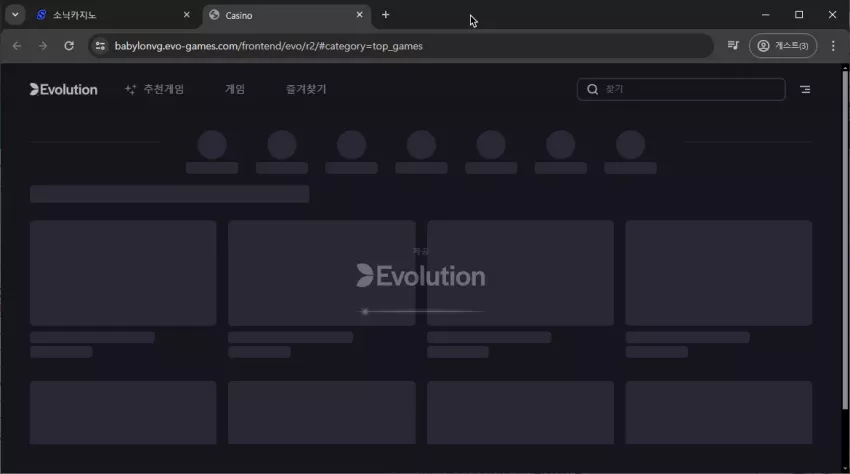The image size is (850, 474).
Task: Go back with the browser back arrow
Action: pyautogui.click(x=17, y=46)
